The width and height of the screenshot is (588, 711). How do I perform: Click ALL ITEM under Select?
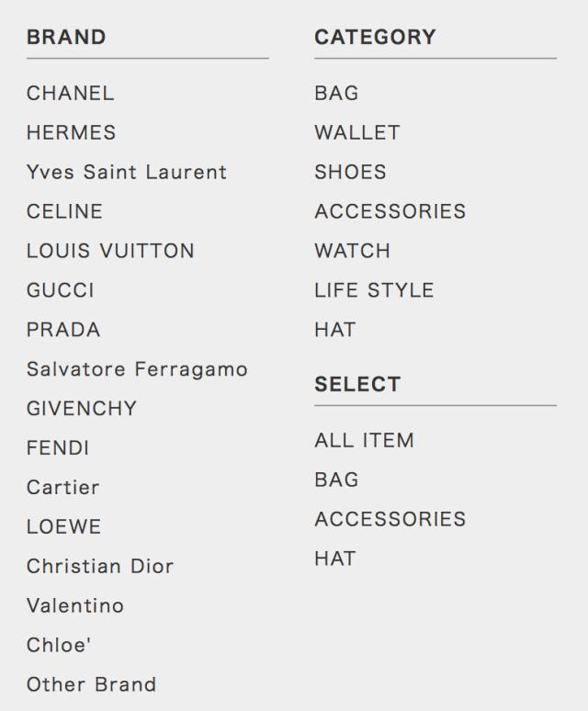coord(364,440)
